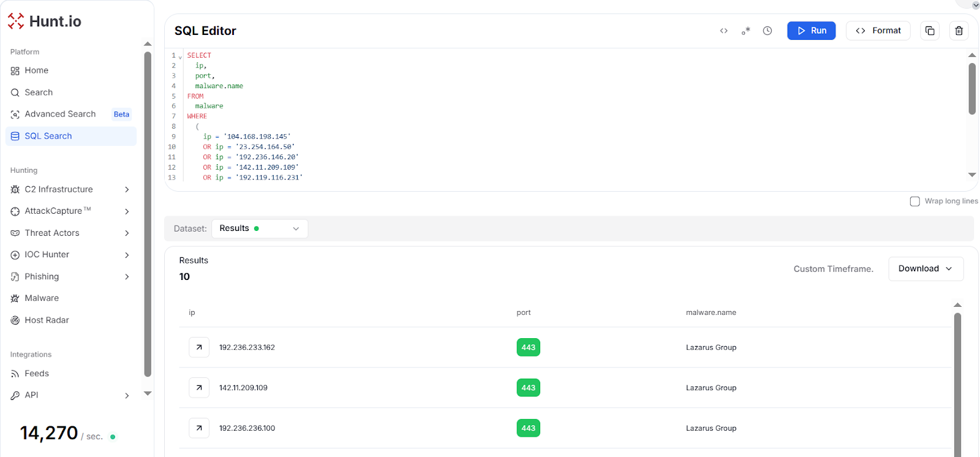Click the Advanced Search scan icon
This screenshot has height=457, width=980.
(x=15, y=115)
